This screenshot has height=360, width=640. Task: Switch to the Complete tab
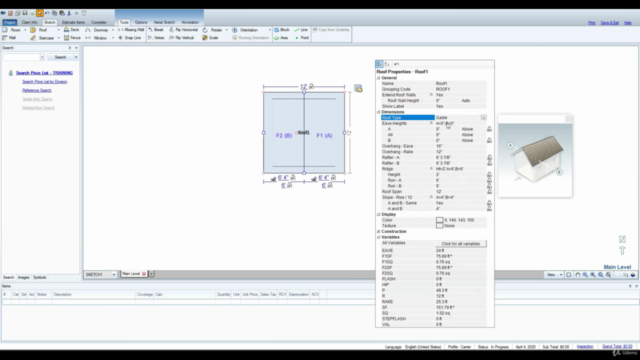pos(99,22)
